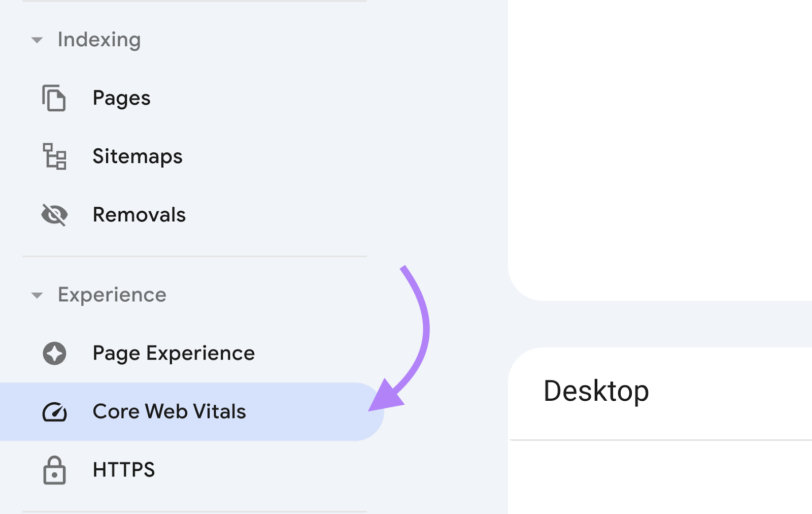Click the Removals label text
Screen dimensions: 812x514
point(140,214)
